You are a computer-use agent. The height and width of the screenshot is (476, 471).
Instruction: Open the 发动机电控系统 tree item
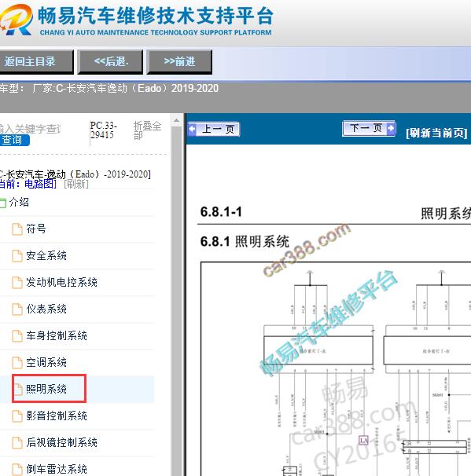61,282
